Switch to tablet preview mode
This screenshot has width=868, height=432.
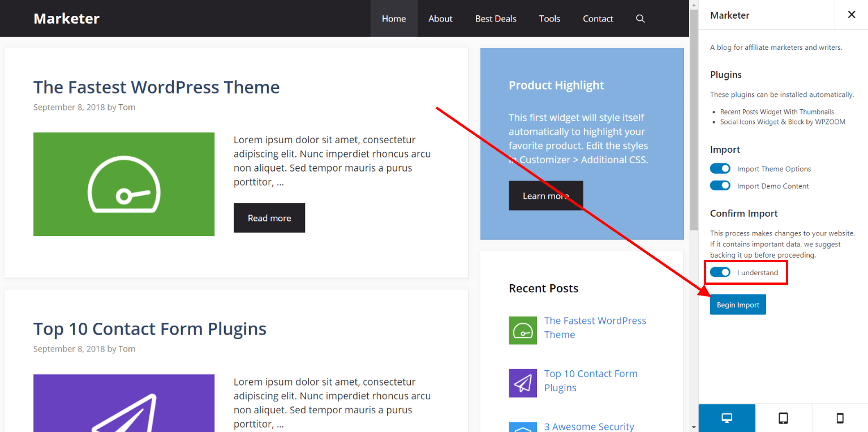(x=783, y=418)
